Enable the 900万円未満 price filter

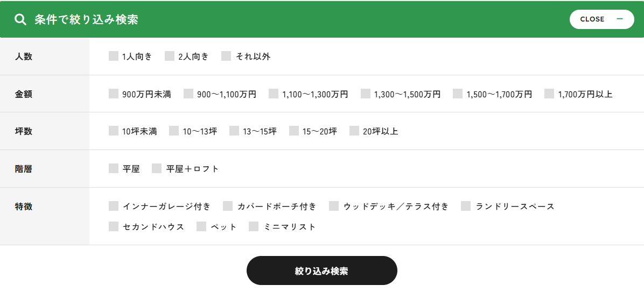pyautogui.click(x=114, y=94)
